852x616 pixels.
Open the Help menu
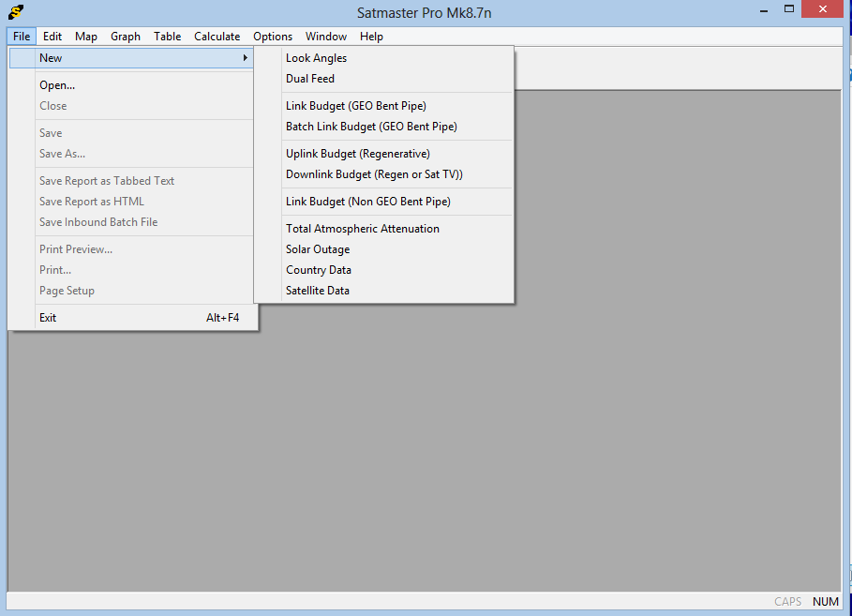click(x=371, y=37)
